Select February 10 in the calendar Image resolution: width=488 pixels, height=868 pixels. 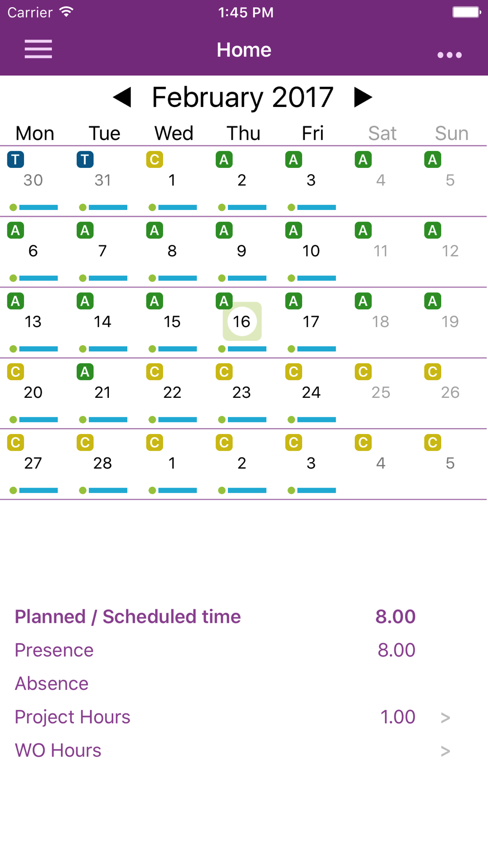[311, 251]
